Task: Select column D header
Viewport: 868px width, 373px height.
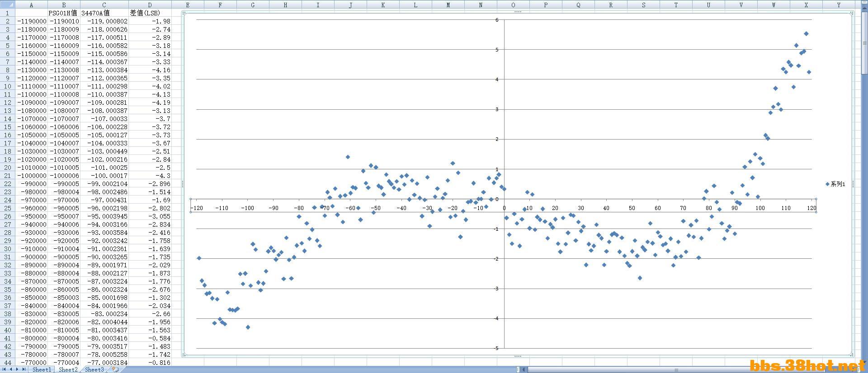Action: pyautogui.click(x=150, y=5)
